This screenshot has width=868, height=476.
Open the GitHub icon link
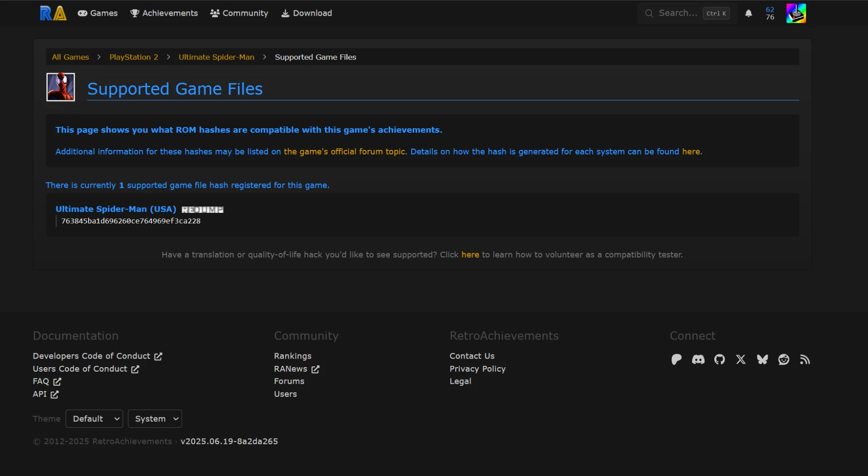[x=719, y=359]
